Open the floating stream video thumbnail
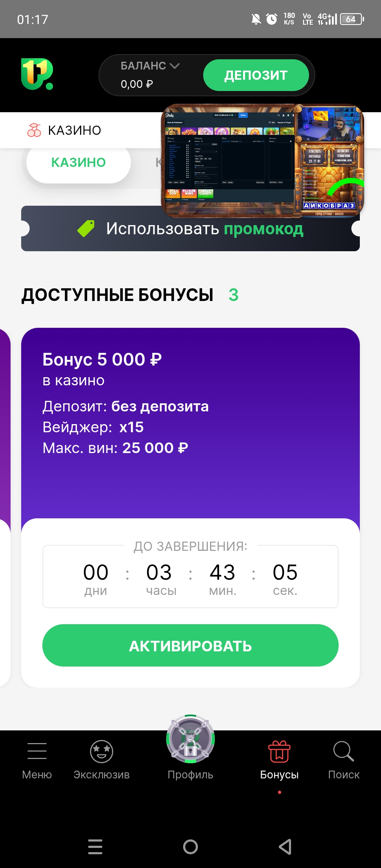The height and width of the screenshot is (868, 381). [262, 161]
